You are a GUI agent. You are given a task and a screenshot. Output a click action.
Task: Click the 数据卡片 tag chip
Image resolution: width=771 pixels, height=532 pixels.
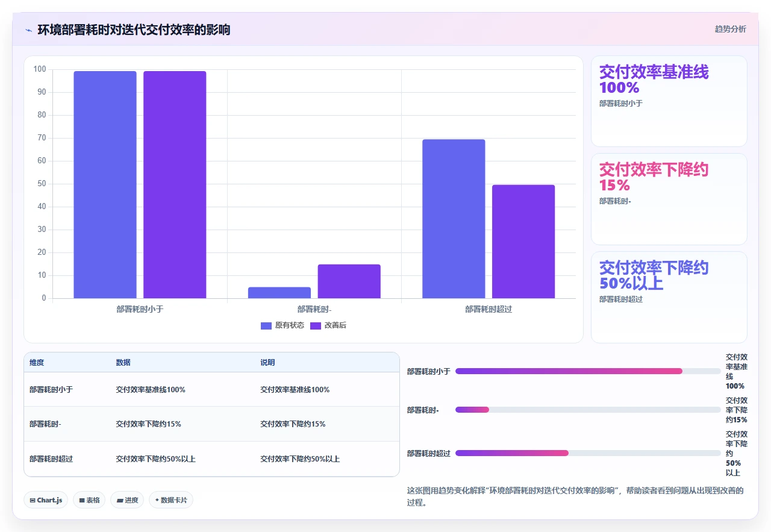pyautogui.click(x=171, y=500)
